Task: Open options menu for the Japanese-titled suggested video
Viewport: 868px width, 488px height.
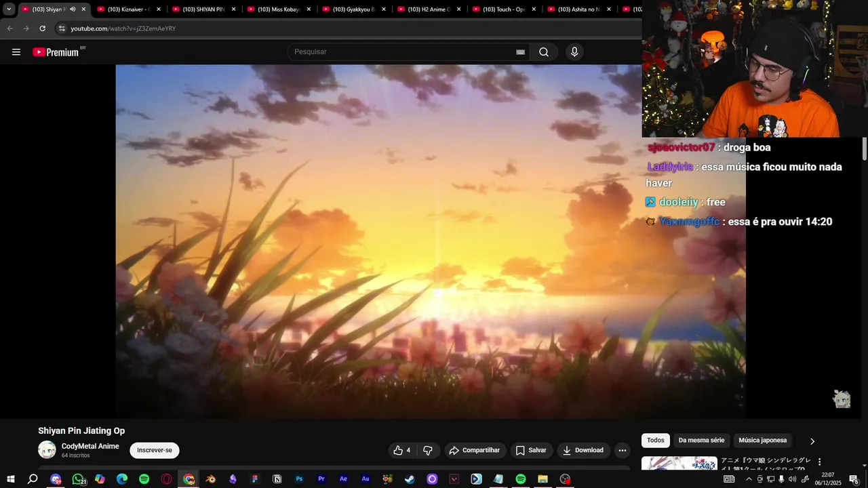Action: click(x=819, y=462)
